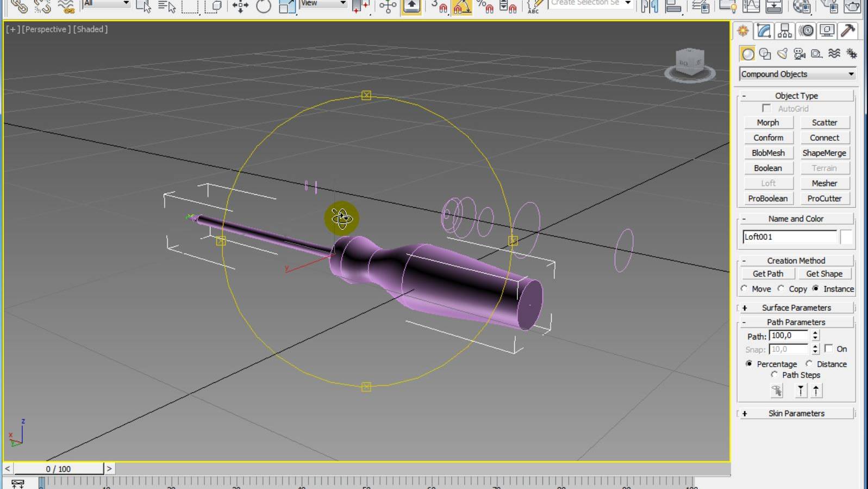Toggle the Spinner Snap icon
The height and width of the screenshot is (489, 868).
point(508,6)
